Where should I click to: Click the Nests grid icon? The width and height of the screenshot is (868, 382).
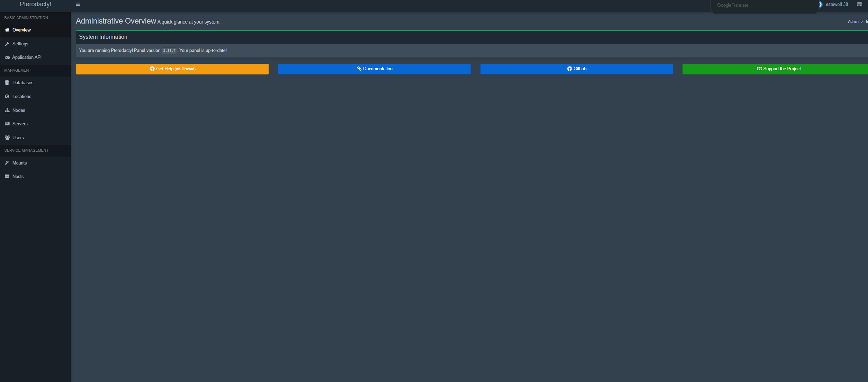[x=7, y=177]
